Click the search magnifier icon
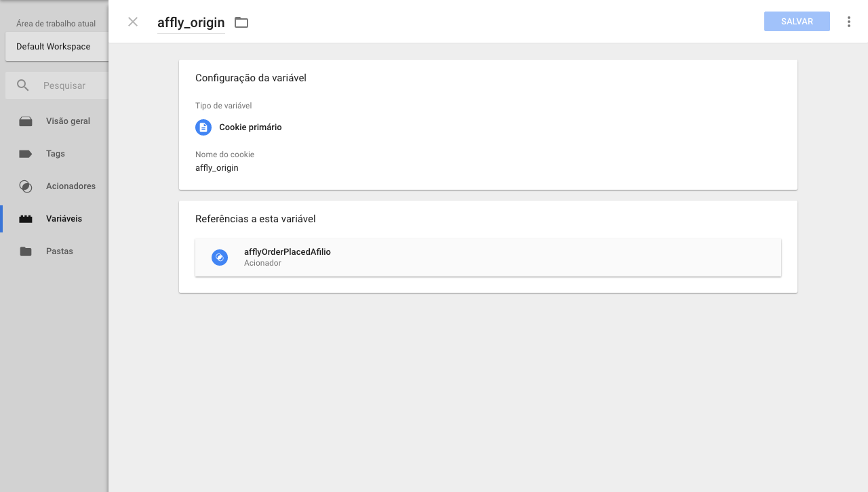Image resolution: width=868 pixels, height=492 pixels. [23, 85]
